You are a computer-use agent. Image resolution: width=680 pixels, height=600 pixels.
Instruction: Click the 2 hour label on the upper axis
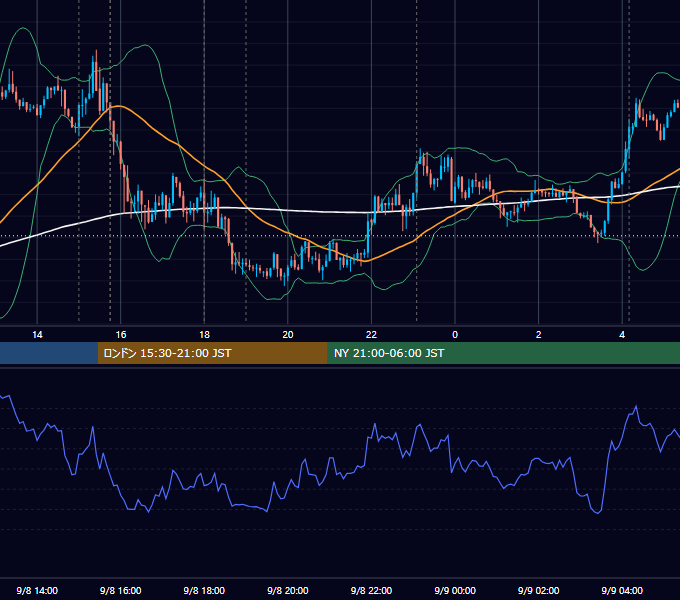[539, 335]
